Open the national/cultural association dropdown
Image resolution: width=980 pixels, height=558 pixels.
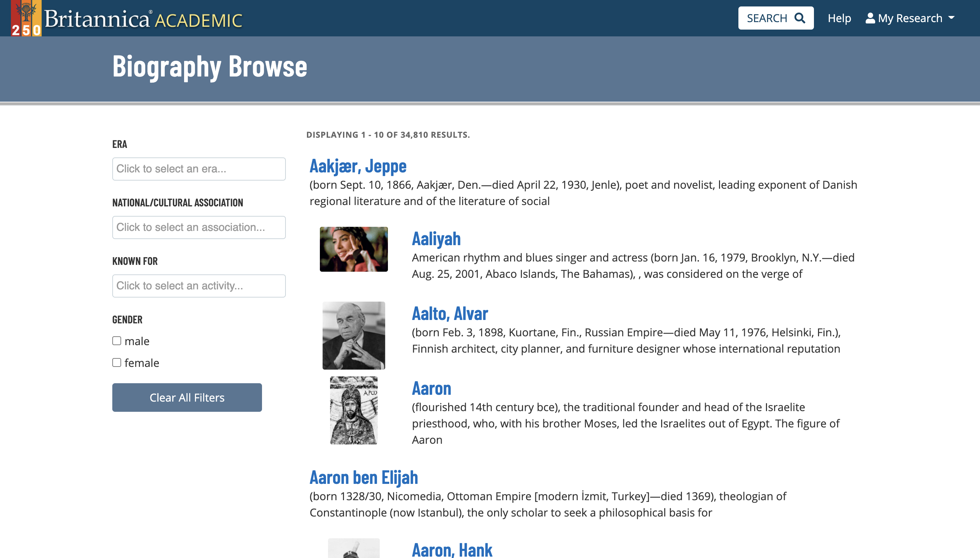click(199, 227)
